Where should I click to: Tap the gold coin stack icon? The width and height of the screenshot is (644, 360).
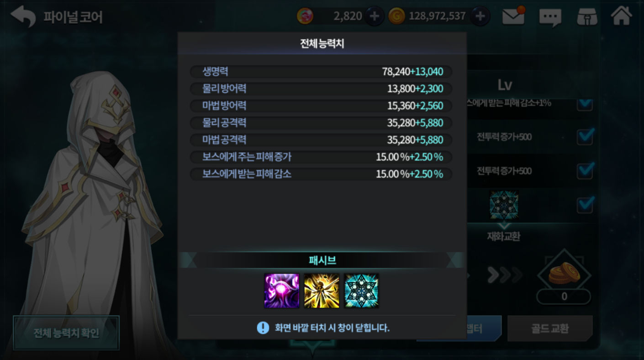tap(564, 274)
